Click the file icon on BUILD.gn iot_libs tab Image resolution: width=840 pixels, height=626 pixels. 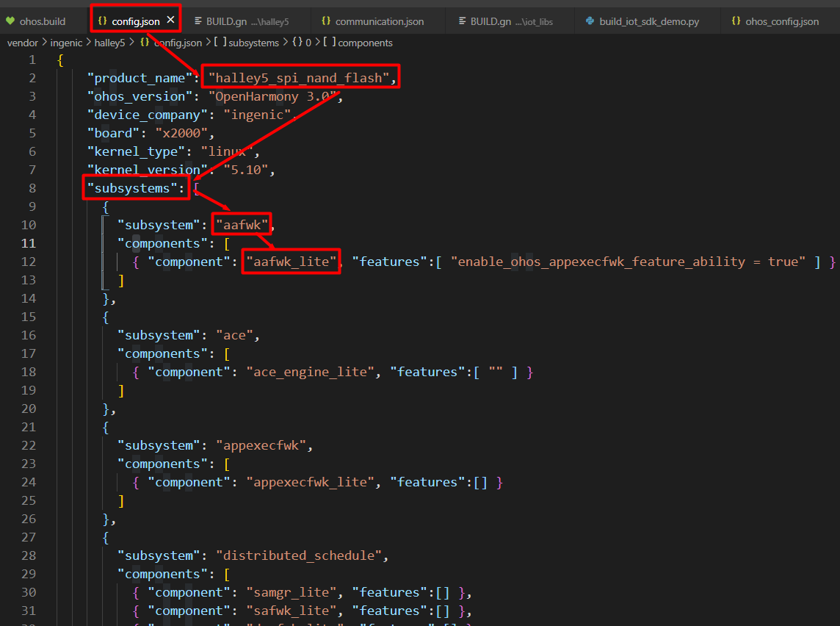click(x=463, y=21)
